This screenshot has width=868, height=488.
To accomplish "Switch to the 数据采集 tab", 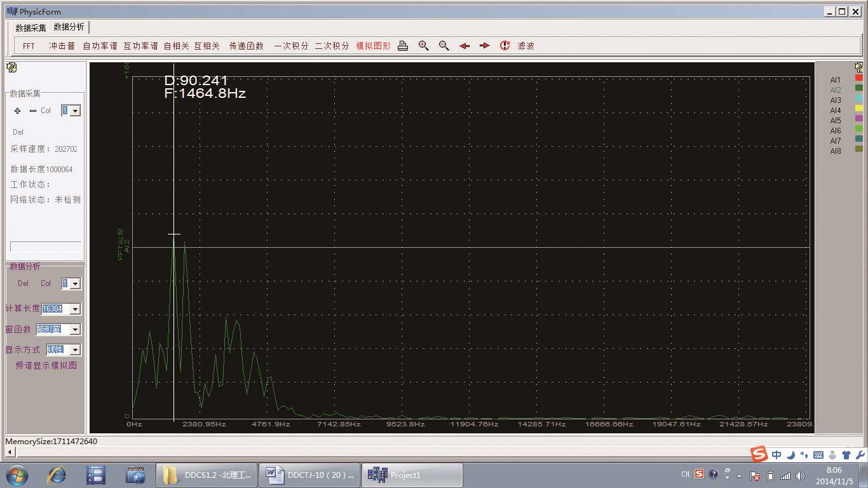I will [x=31, y=28].
